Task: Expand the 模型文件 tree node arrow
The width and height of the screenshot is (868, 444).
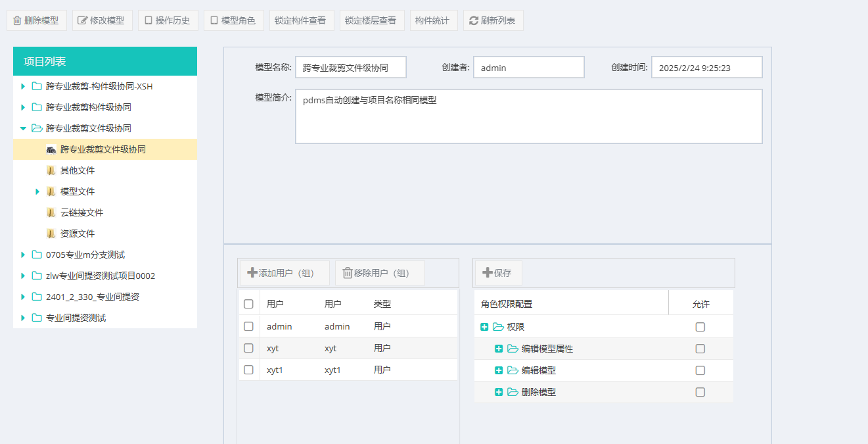Action: 37,191
